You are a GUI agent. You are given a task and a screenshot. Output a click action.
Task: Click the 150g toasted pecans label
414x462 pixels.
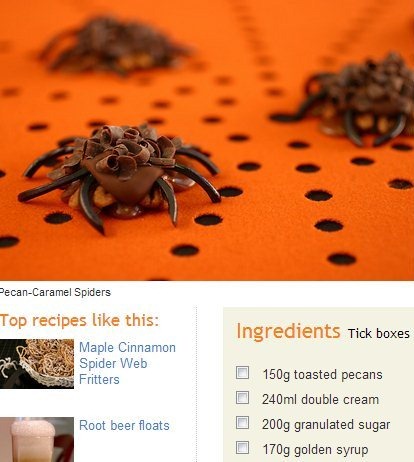coord(322,375)
